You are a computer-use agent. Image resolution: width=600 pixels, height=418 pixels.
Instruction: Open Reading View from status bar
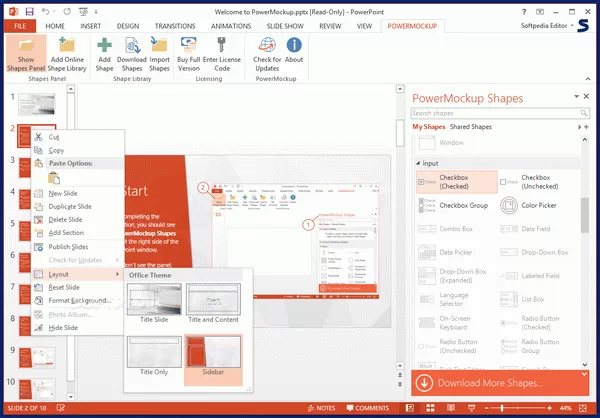pyautogui.click(x=451, y=408)
